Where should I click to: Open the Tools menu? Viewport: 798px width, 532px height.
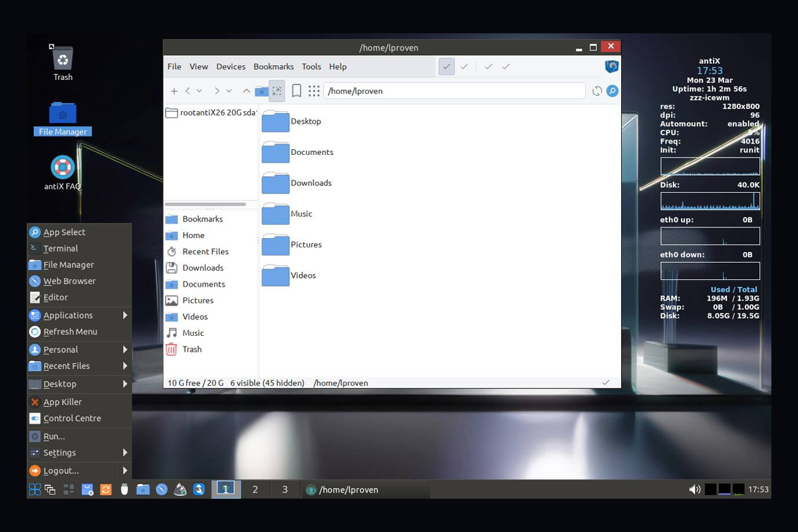(x=311, y=66)
